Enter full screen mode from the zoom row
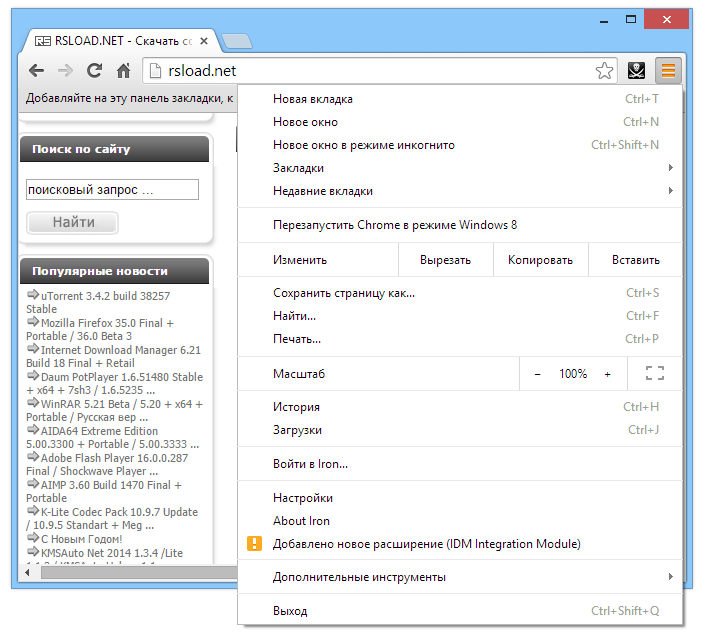Viewport: 707px width, 643px height. pos(655,373)
